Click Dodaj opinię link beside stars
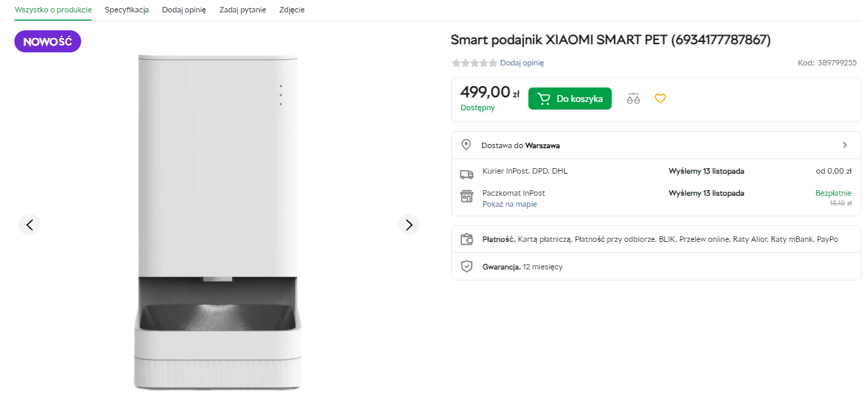 point(521,63)
